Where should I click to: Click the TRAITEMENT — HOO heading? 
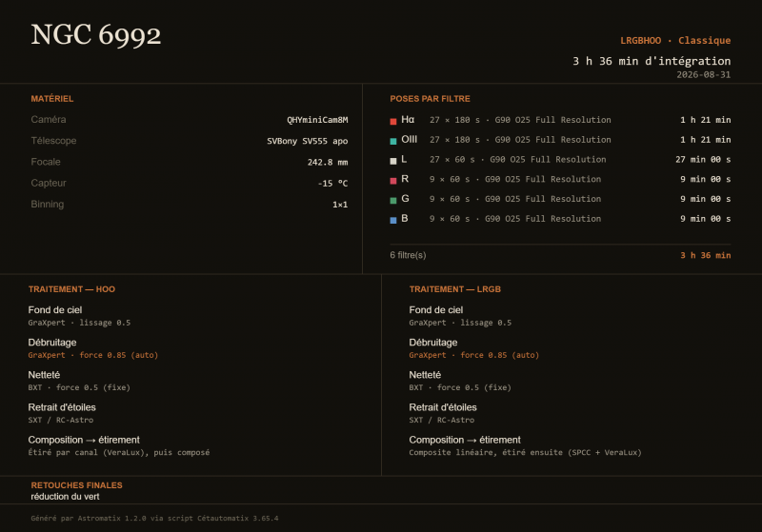pos(71,289)
